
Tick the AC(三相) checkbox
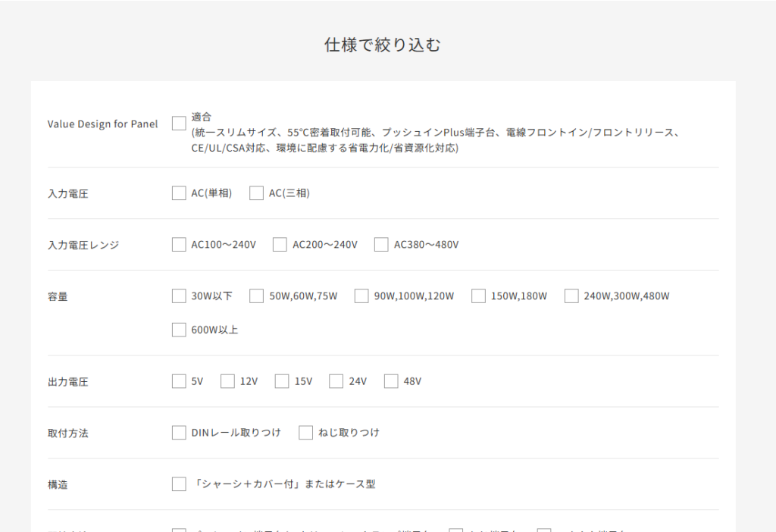[x=256, y=193]
